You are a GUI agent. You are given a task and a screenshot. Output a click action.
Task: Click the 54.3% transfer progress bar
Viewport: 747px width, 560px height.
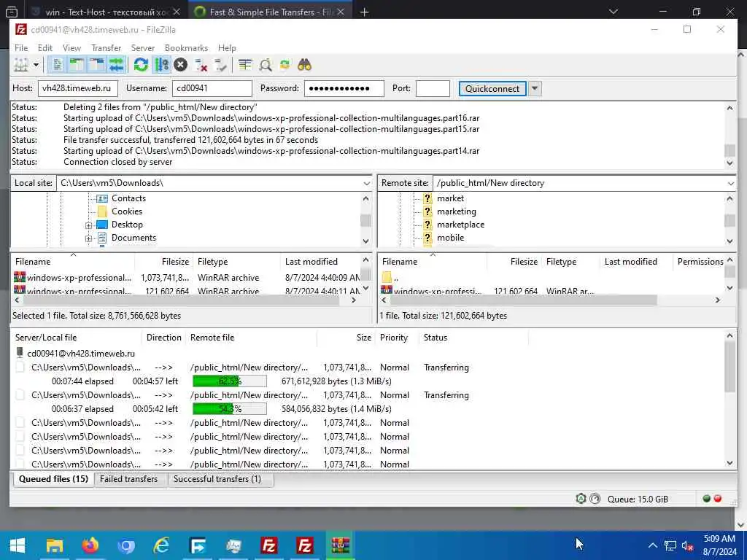230,408
